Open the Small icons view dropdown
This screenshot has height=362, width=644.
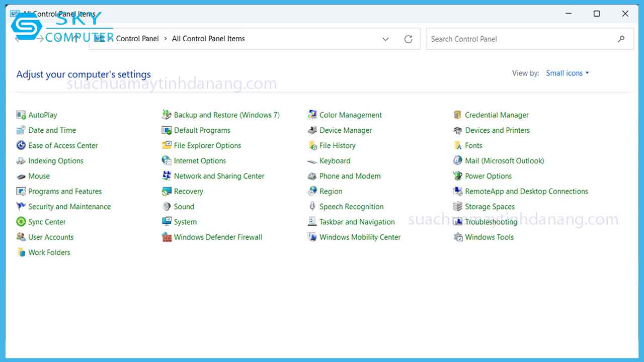tap(567, 73)
